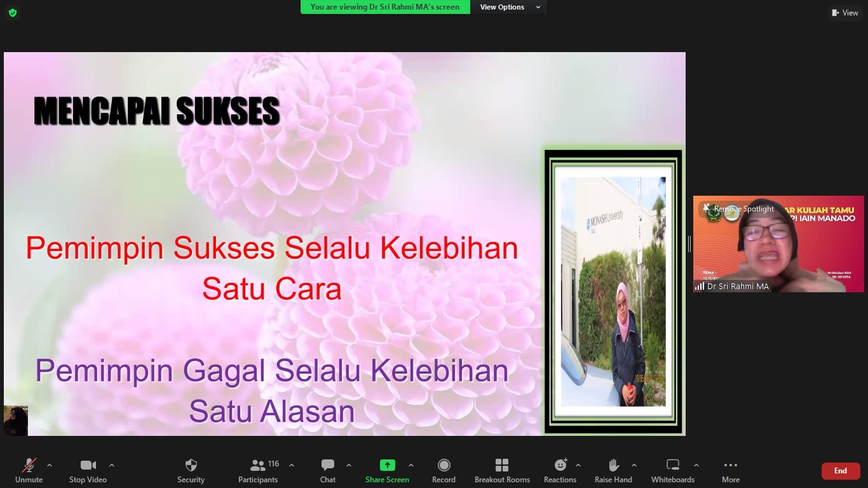Viewport: 868px width, 488px height.
Task: Open Whiteboards
Action: click(x=672, y=470)
